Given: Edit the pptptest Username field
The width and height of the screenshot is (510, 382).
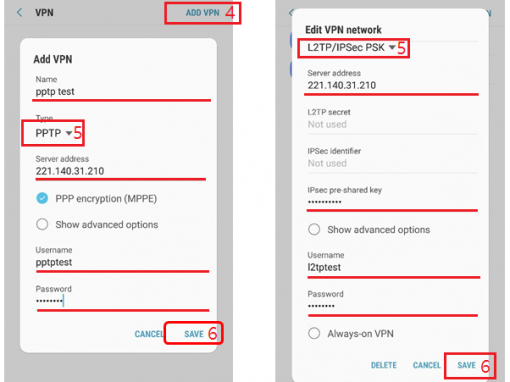Looking at the screenshot, I should point(122,262).
